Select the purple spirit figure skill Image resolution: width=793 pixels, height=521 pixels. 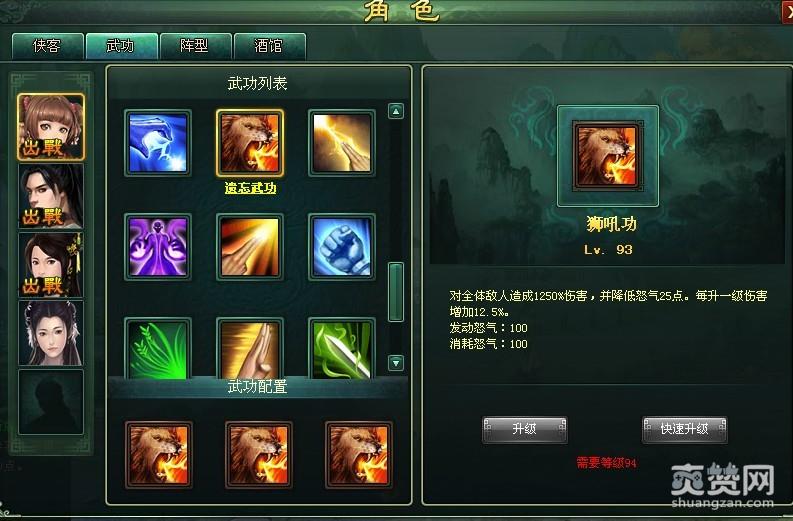[158, 247]
